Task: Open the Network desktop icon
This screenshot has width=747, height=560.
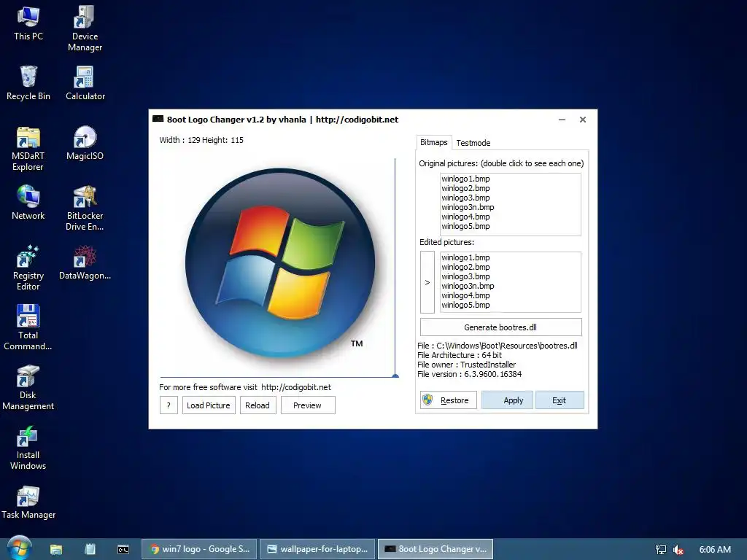Action: pos(28,203)
